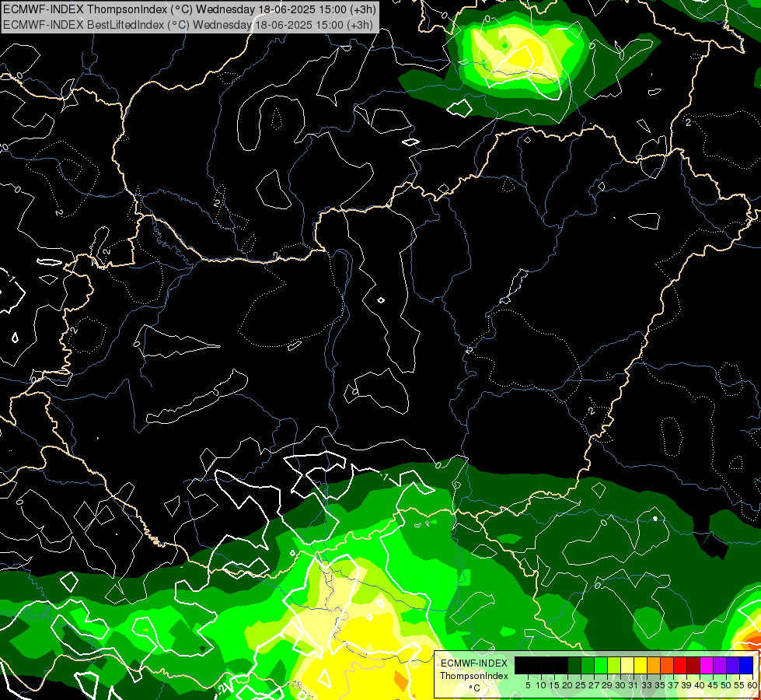The width and height of the screenshot is (761, 700).
Task: Click the bright red 37–39 legend swatch
Action: point(679,666)
